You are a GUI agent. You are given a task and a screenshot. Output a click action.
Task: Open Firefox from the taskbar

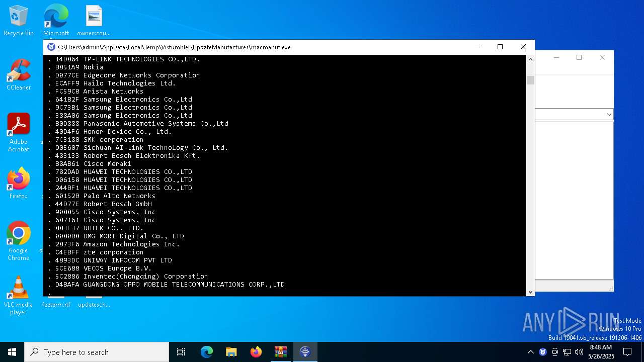256,352
